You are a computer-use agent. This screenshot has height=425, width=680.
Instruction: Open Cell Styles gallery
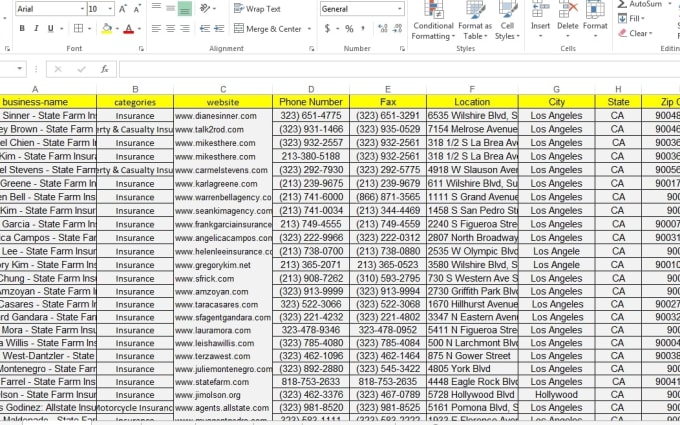coord(507,21)
